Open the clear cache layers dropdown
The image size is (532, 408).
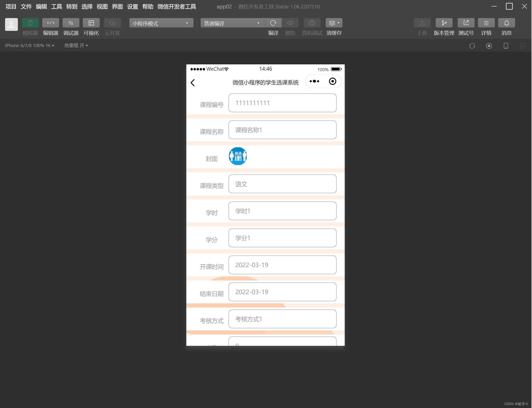pos(334,23)
